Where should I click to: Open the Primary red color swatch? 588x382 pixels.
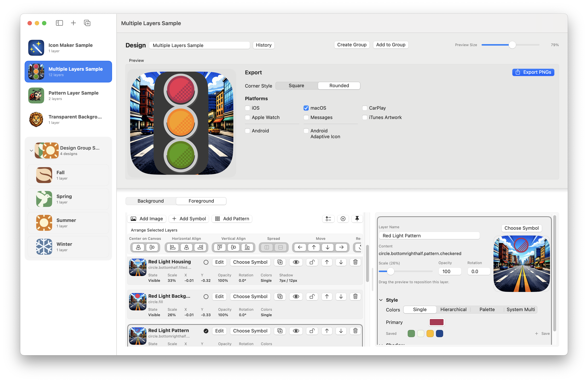click(436, 322)
